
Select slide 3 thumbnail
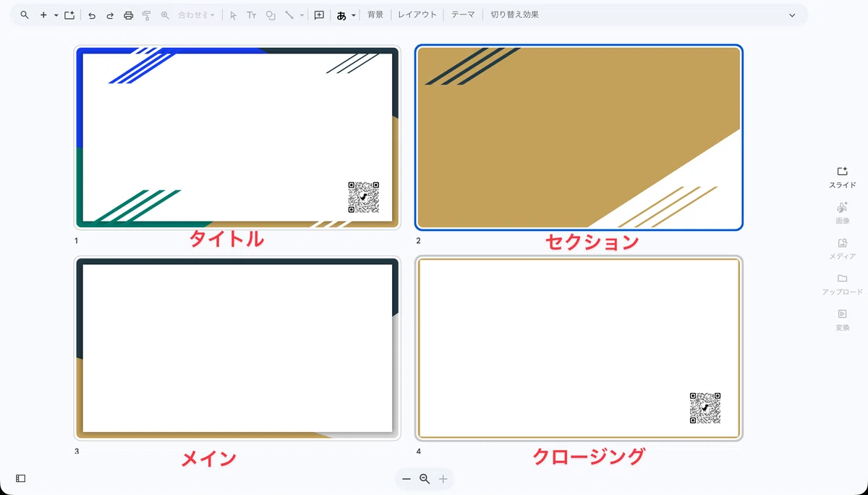[237, 348]
